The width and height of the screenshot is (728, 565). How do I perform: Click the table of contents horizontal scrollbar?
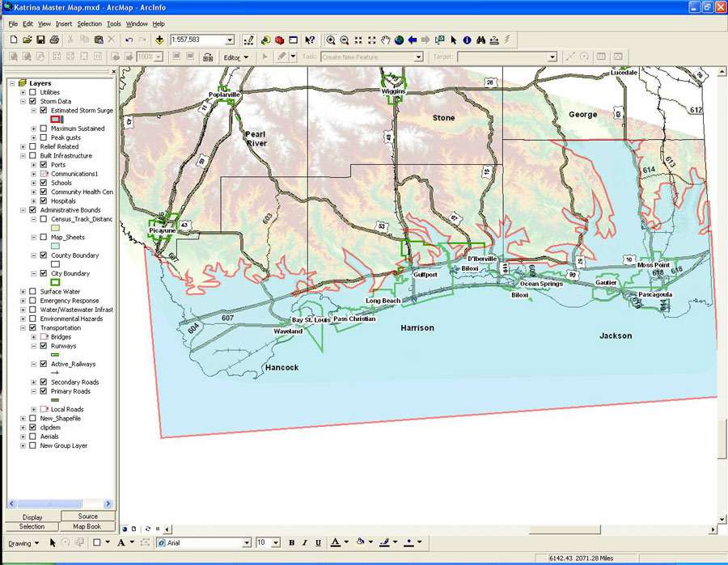point(61,504)
